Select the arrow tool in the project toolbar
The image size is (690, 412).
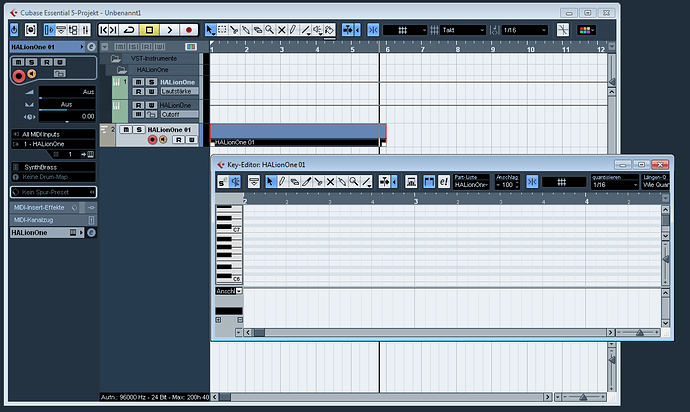pos(210,30)
